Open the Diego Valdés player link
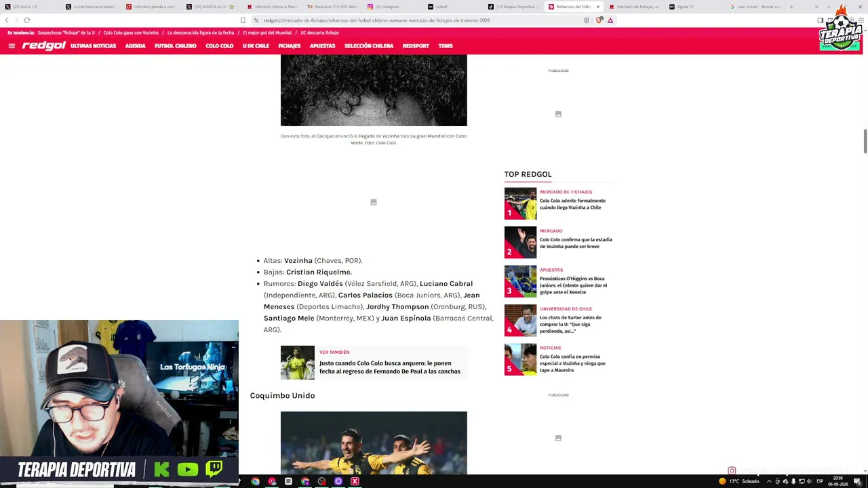The height and width of the screenshot is (488, 868). [x=320, y=283]
